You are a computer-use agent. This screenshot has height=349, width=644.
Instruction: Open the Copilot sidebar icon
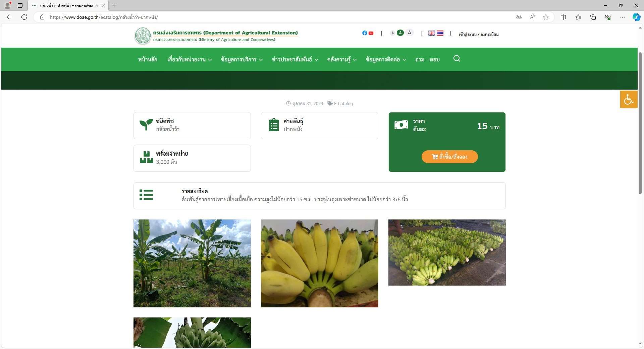pyautogui.click(x=636, y=17)
